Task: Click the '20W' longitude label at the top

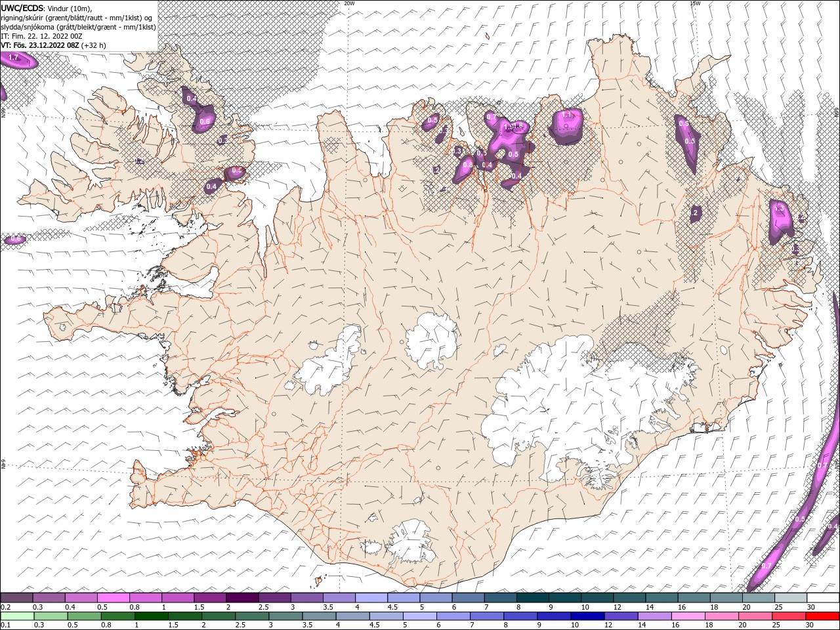Action: (349, 3)
